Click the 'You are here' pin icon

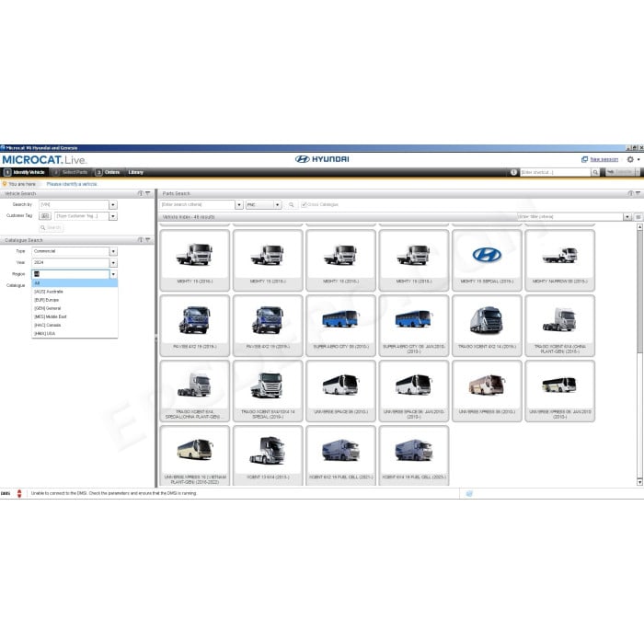pos(5,184)
